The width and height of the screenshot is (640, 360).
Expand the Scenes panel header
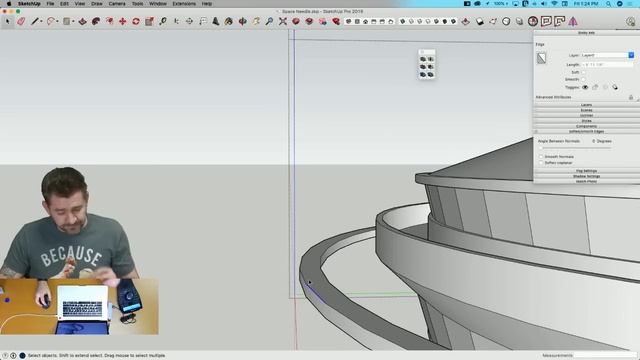(x=587, y=110)
